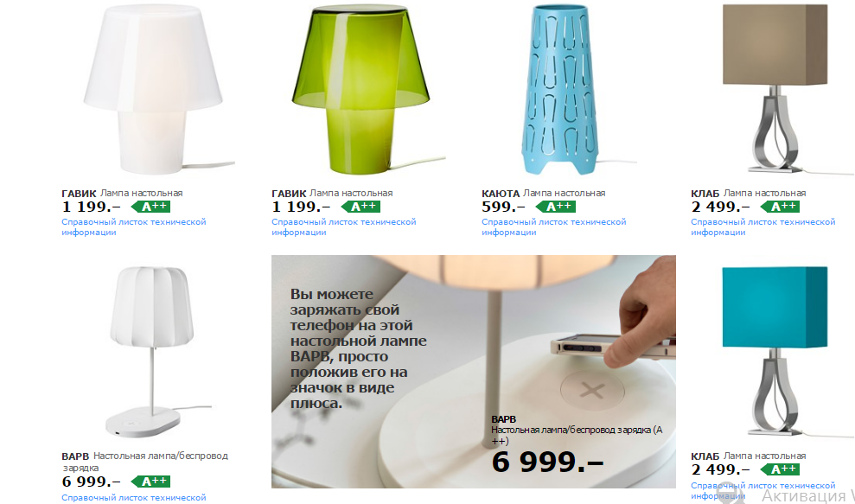Viewport: 855px width, 504px height.
Task: Click the ВАРВ product name under the white lamp
Action: (75, 456)
